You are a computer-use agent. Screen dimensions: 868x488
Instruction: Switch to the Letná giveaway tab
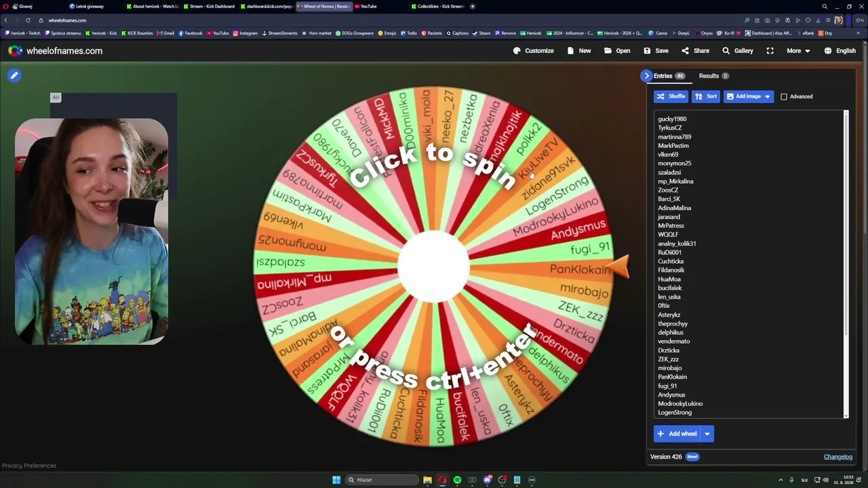(90, 6)
